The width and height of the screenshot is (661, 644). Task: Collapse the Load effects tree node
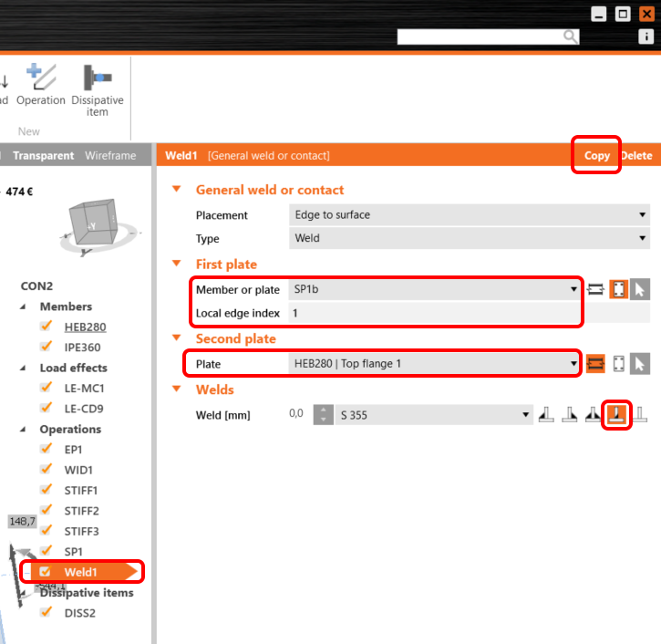coord(23,369)
